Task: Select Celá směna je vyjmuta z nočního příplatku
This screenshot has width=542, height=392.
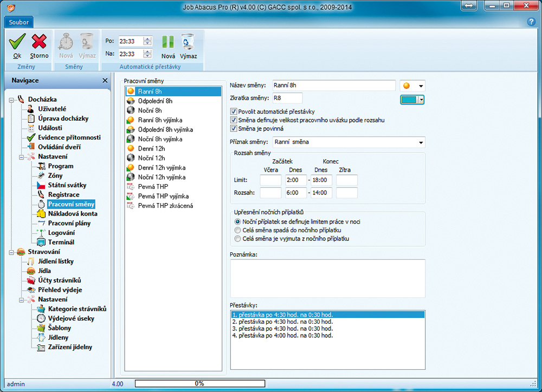Action: pos(237,239)
